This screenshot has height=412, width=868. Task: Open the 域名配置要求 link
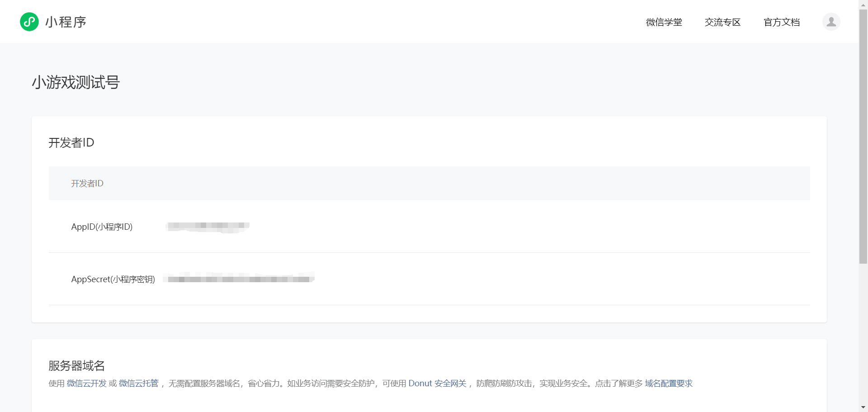click(x=669, y=384)
